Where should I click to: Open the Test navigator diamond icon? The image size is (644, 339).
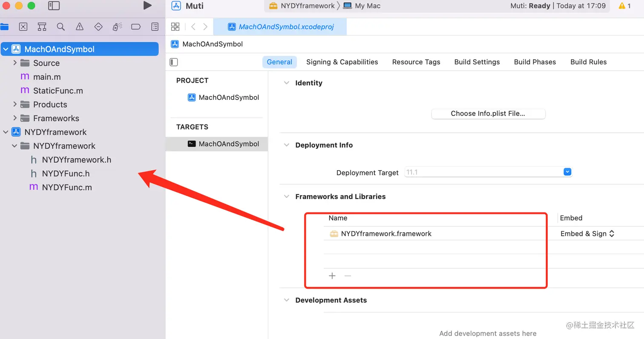pos(98,27)
